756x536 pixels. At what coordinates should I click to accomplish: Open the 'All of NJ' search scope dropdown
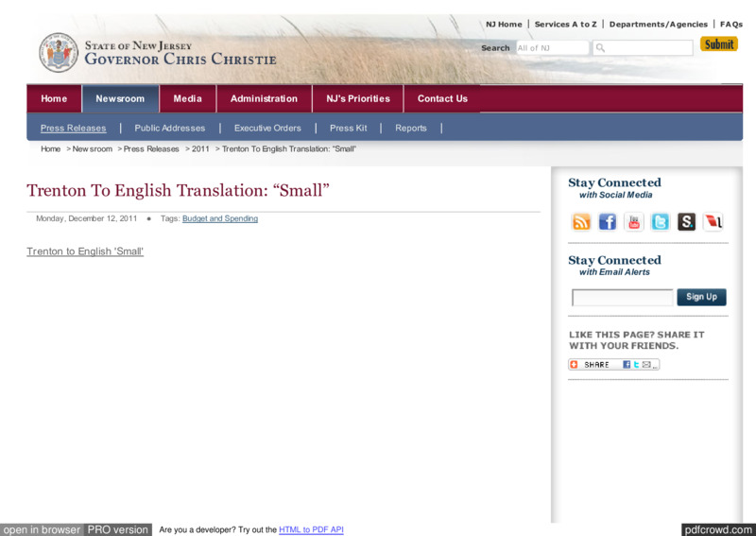[x=553, y=48]
